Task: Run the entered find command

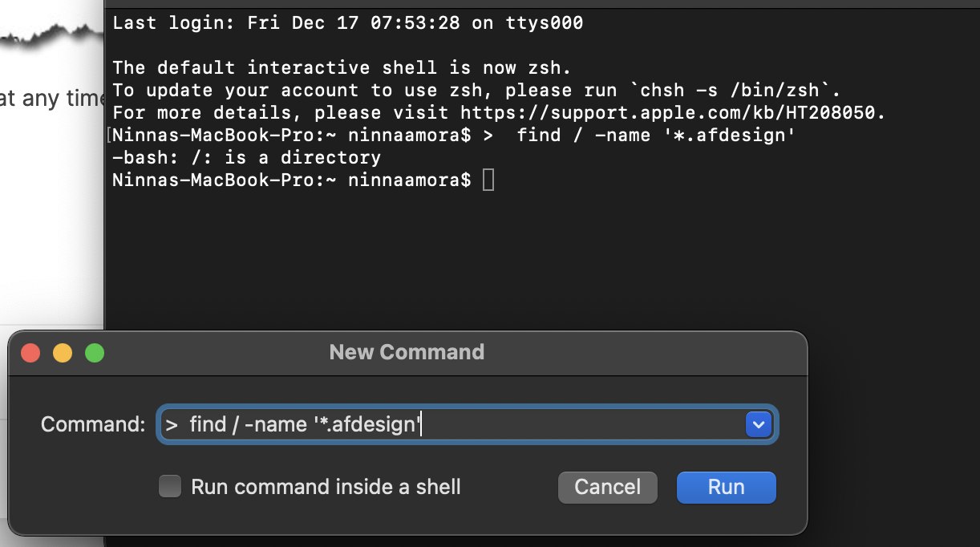Action: click(x=727, y=487)
